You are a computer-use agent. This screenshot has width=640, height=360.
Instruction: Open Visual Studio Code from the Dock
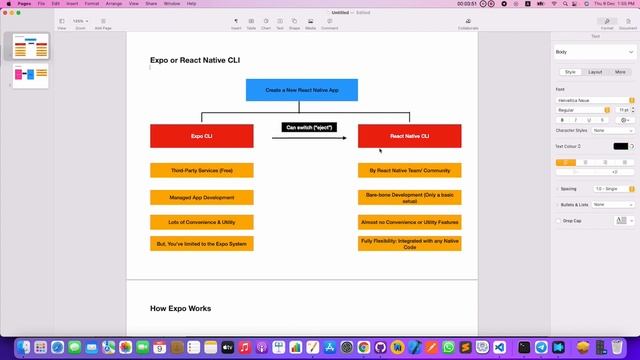pos(499,347)
